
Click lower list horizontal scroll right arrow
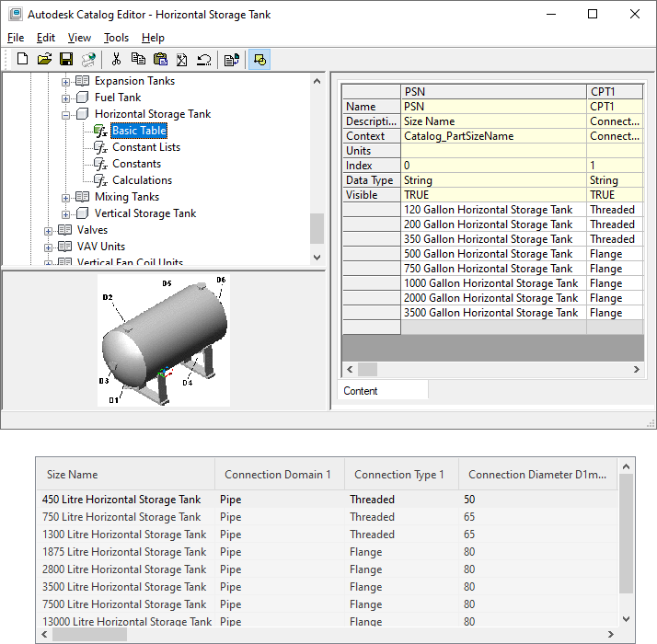[x=610, y=635]
